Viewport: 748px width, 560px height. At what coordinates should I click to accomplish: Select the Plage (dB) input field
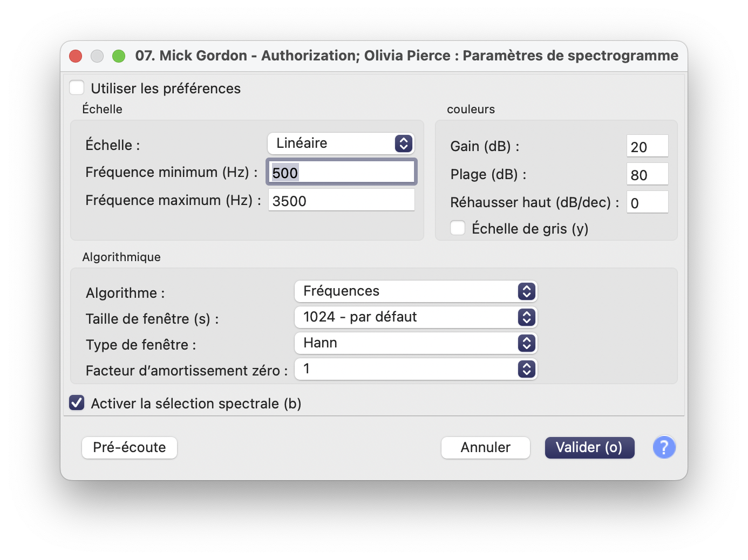[648, 174]
